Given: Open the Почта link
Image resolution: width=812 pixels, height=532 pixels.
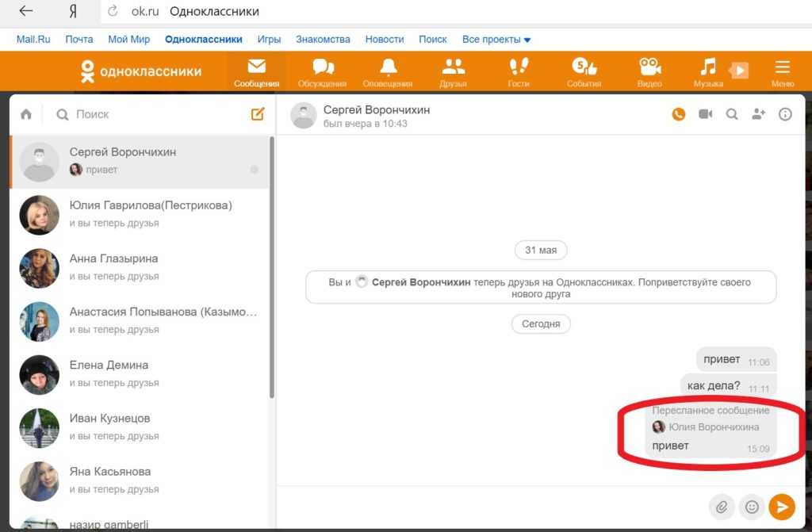Looking at the screenshot, I should (79, 40).
